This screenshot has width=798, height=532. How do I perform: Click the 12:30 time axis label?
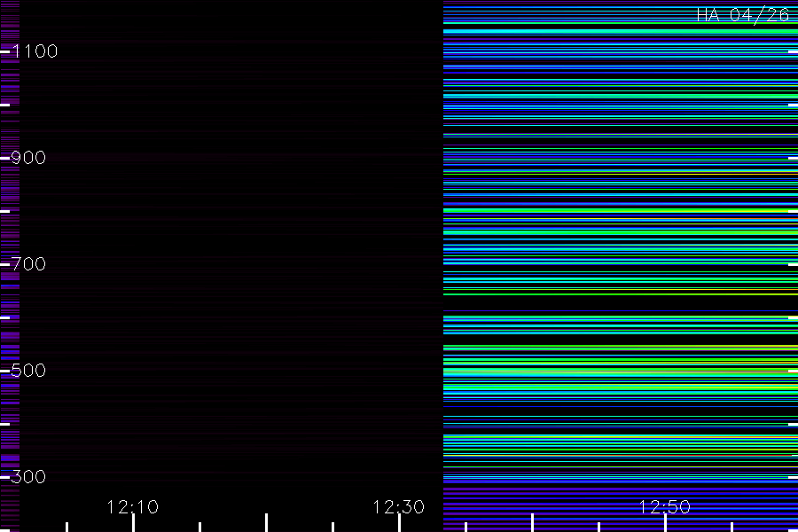pyautogui.click(x=398, y=507)
